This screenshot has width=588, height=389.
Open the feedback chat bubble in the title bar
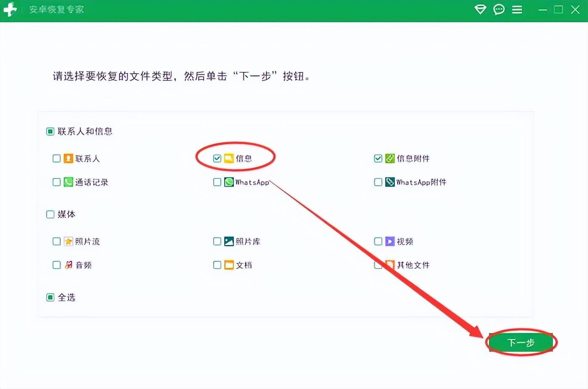[499, 9]
